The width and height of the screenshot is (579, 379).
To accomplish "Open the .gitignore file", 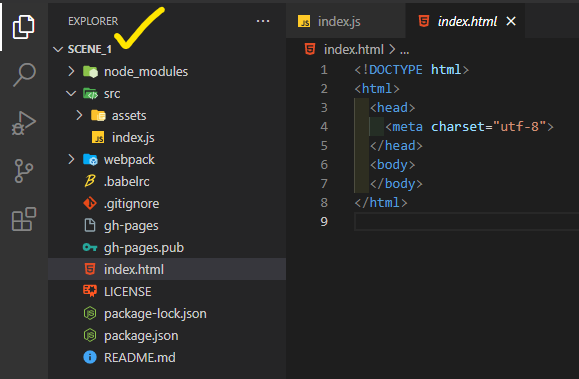I will (x=167, y=204).
